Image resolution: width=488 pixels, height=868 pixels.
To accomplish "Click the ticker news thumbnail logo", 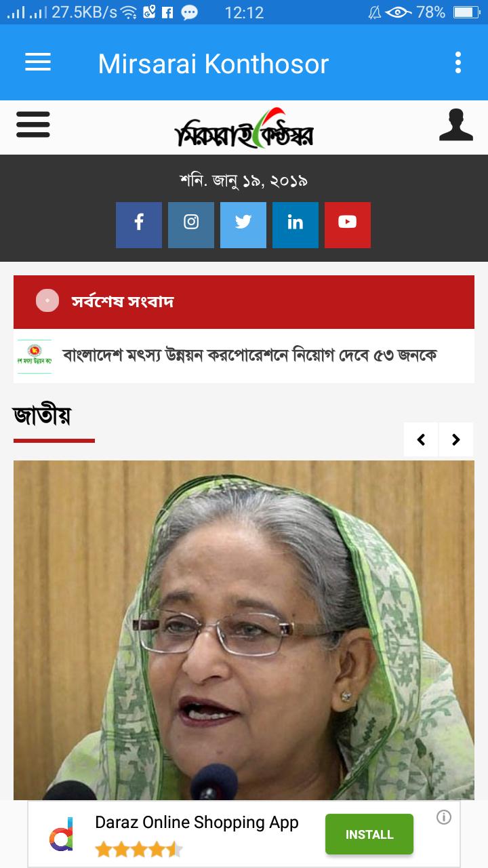I will pos(35,356).
